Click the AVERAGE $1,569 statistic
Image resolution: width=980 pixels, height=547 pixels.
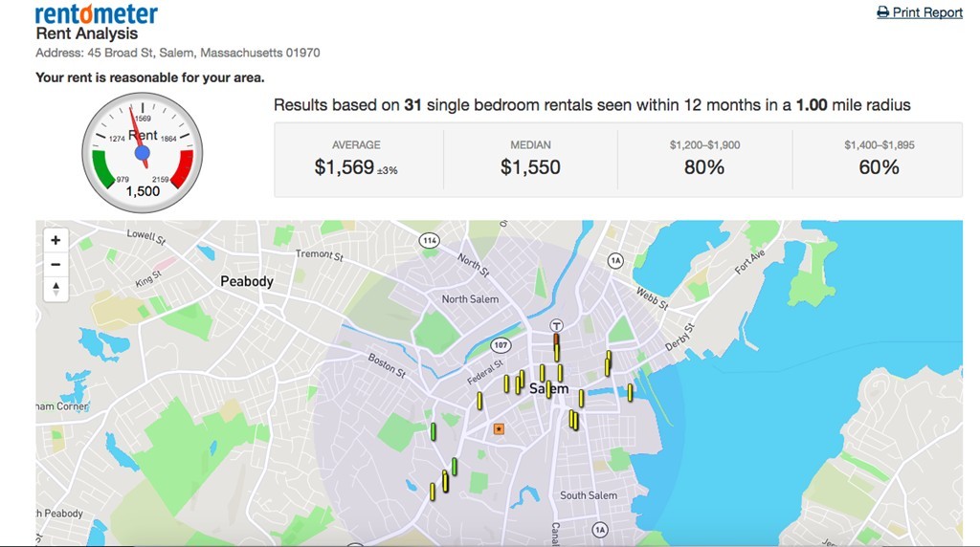point(356,160)
